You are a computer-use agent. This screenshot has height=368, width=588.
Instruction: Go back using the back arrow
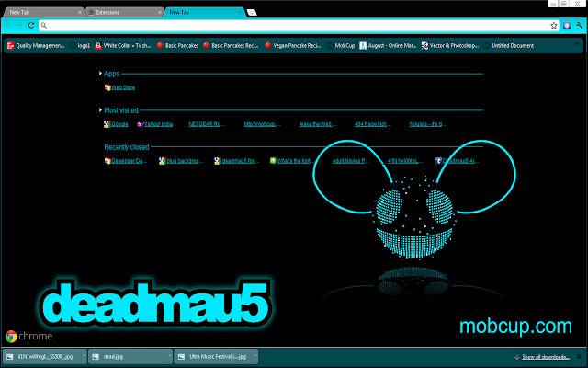tap(8, 26)
